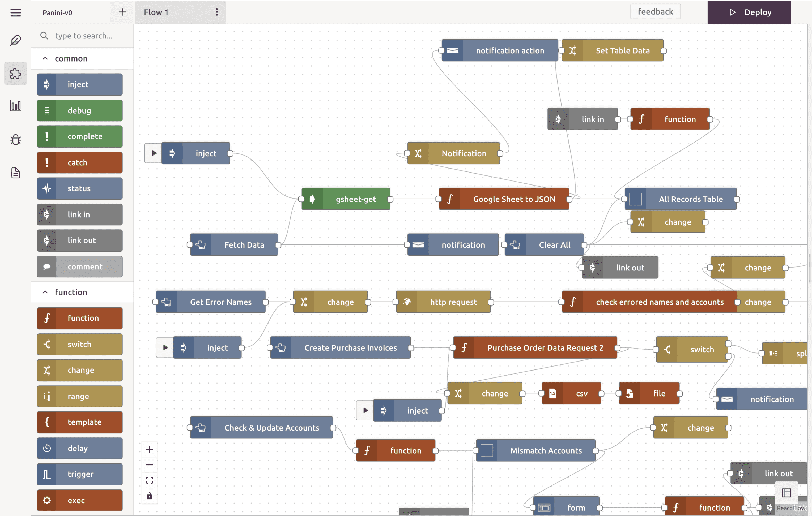Select the puzzle-piece nodes palette icon
The image size is (812, 516).
[x=15, y=73]
